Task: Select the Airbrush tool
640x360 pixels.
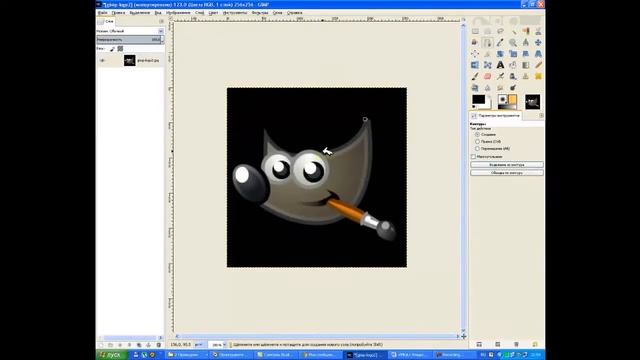Action: click(500, 76)
